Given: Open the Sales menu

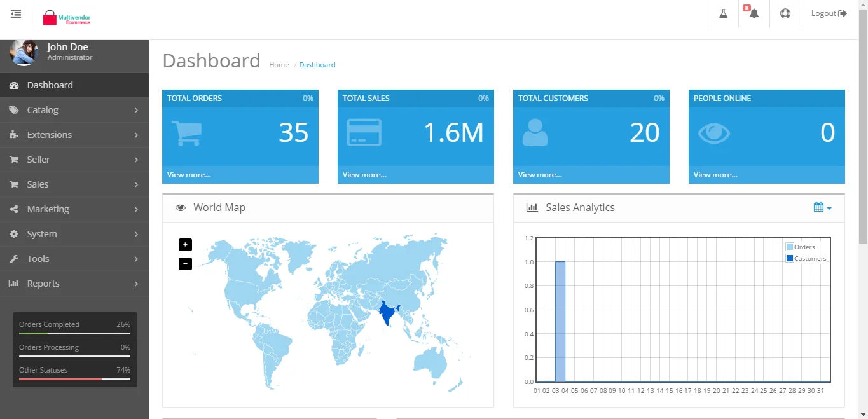Looking at the screenshot, I should click(74, 184).
